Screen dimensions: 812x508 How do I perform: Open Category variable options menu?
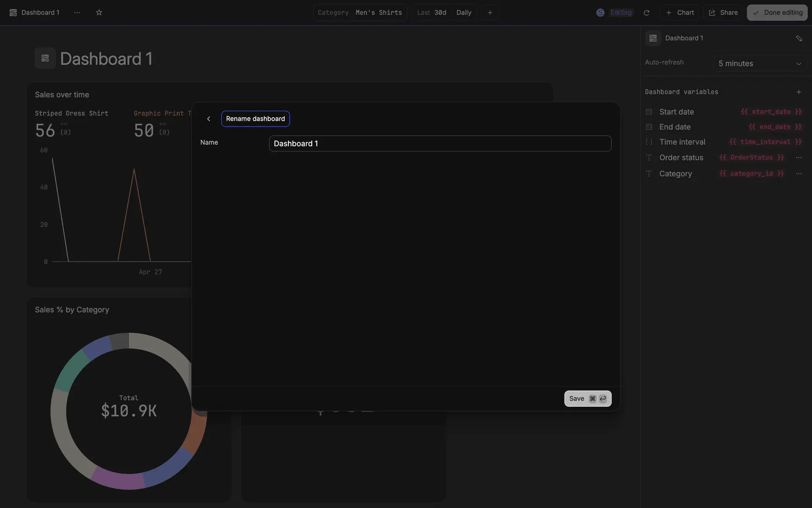[x=798, y=174]
